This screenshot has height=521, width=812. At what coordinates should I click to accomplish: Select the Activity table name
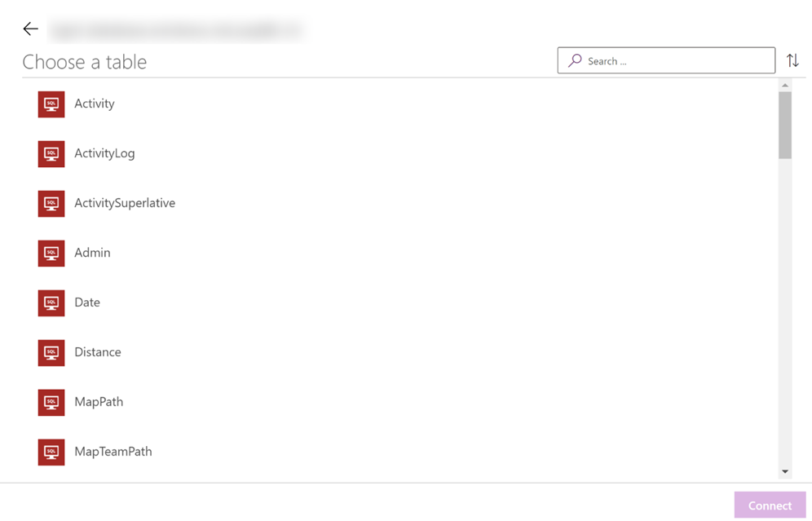pyautogui.click(x=95, y=104)
